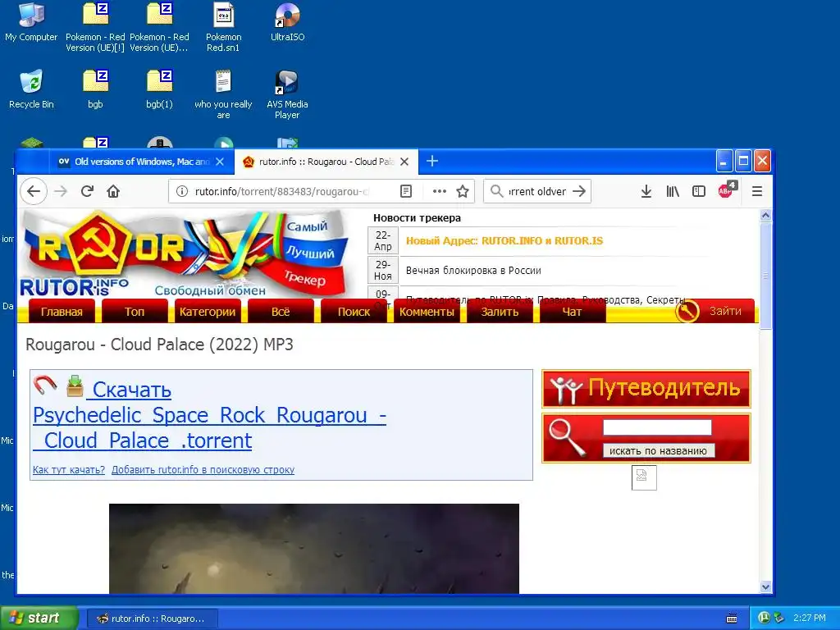Click the green torrent download icon
Screen dimensions: 840x630
(75, 386)
